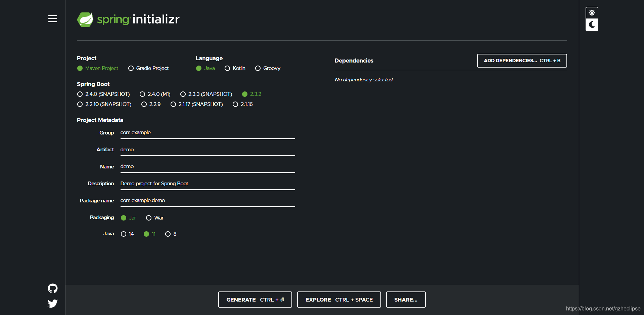Select Gradle Project option

[148, 68]
